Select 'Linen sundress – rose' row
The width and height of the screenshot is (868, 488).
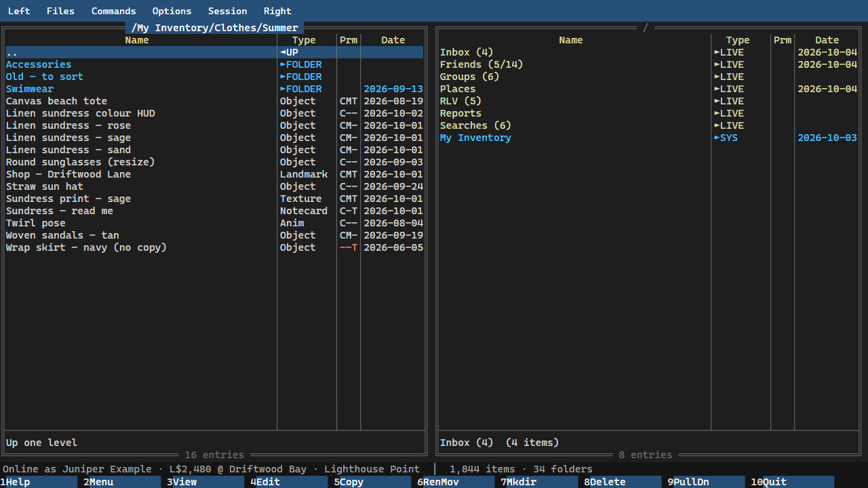(x=214, y=125)
